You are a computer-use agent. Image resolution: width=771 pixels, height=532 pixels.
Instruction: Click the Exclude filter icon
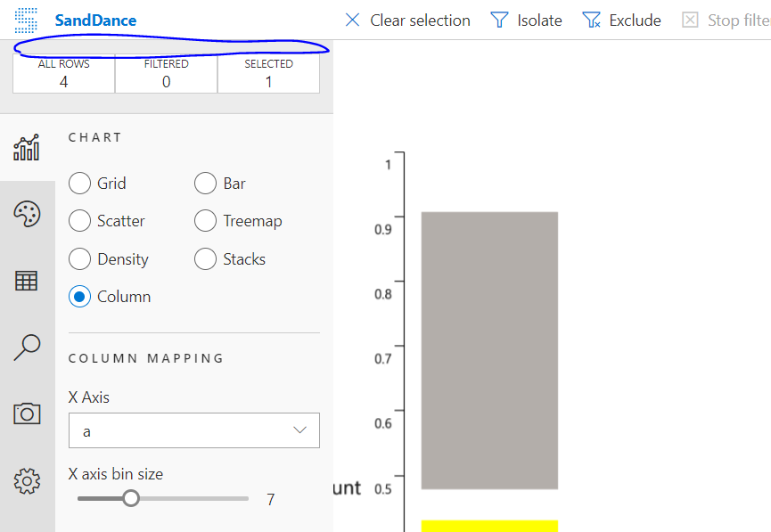pyautogui.click(x=591, y=20)
